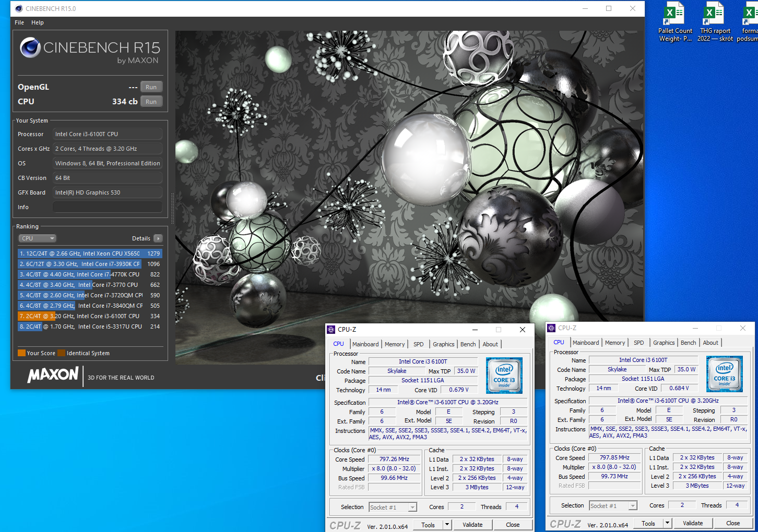
Task: Select ranking row Intel Core i5-3317U
Action: [x=90, y=327]
